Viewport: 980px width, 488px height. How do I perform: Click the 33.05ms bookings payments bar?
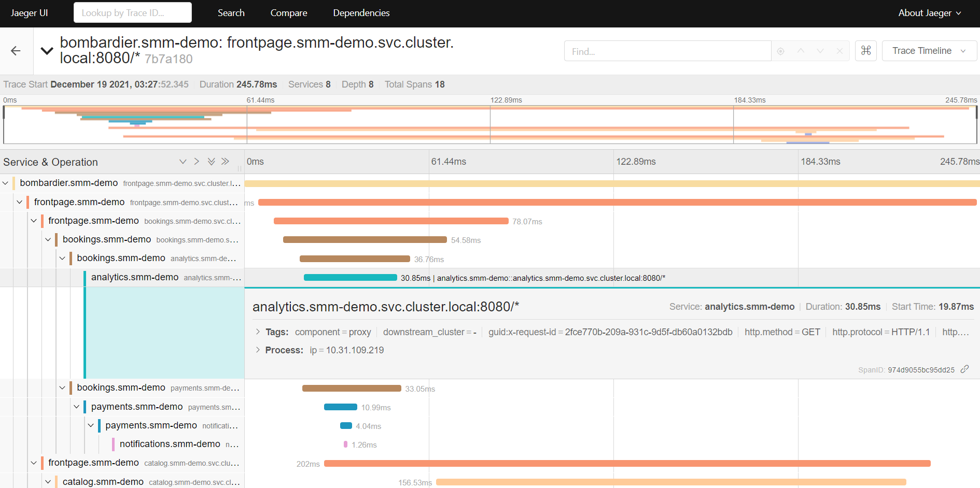352,388
